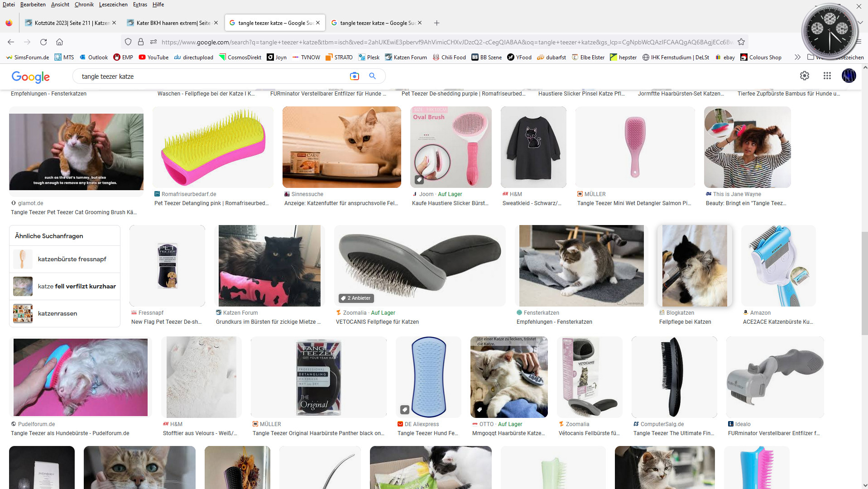Open the Google account avatar
This screenshot has height=489, width=868.
coord(849,76)
